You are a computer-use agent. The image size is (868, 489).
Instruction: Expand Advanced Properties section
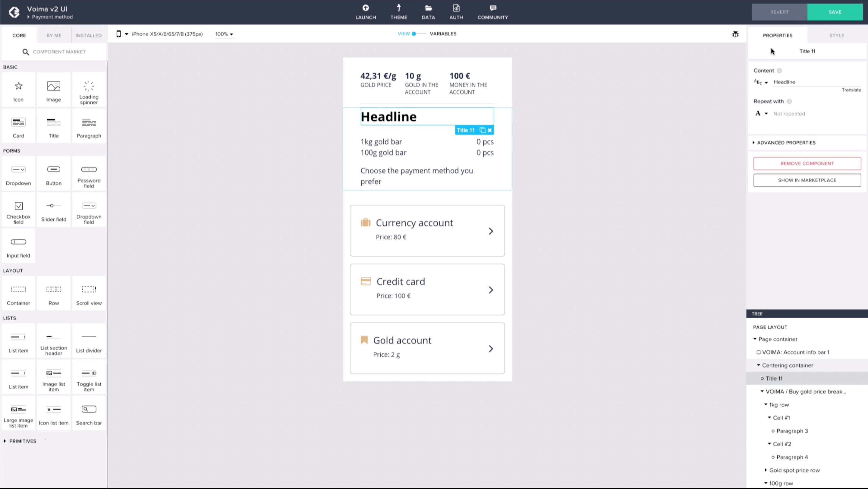(786, 143)
